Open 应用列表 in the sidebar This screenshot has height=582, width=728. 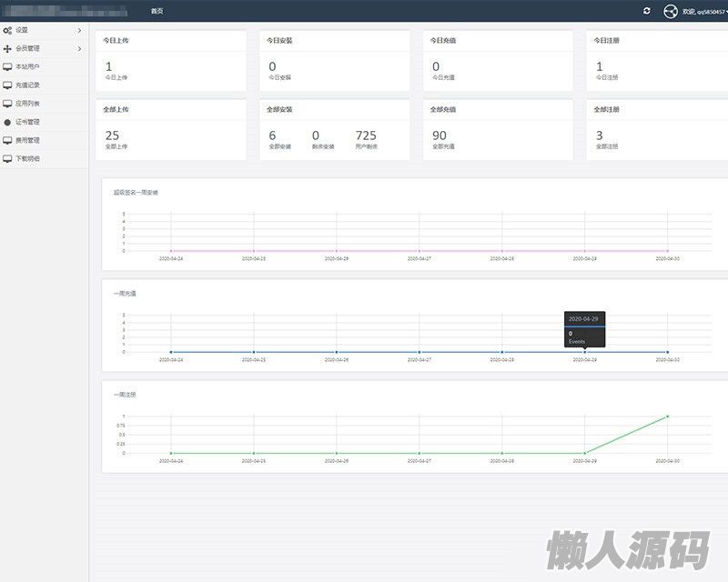27,104
